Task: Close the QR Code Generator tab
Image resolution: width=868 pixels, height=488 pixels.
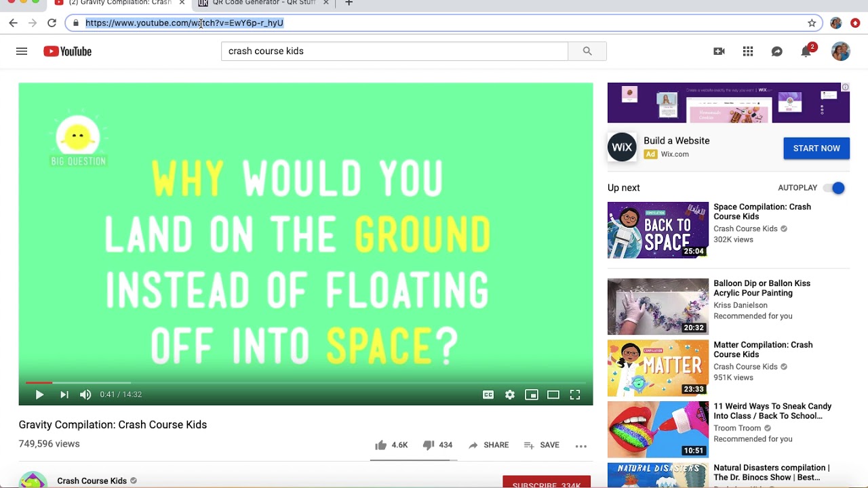Action: point(325,3)
